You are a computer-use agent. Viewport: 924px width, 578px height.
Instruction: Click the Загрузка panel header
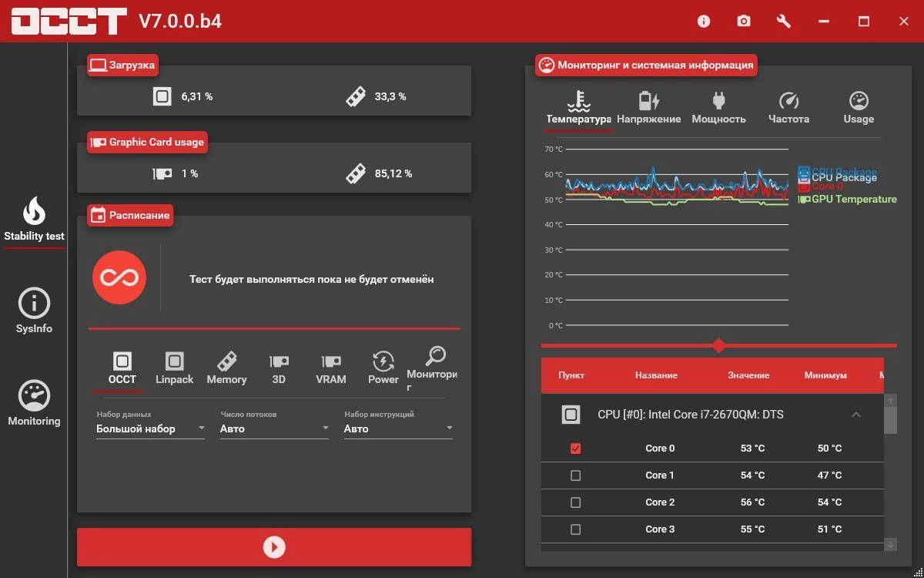coord(122,66)
